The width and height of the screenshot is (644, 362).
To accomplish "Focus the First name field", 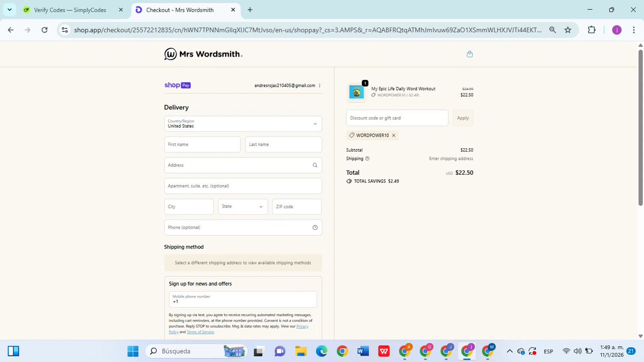I will [x=202, y=145].
